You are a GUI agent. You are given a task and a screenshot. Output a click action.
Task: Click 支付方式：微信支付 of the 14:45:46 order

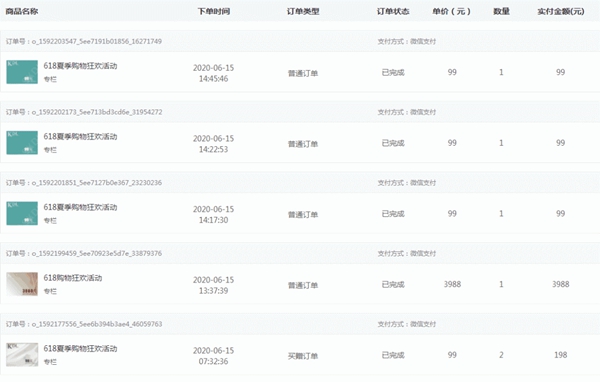point(407,41)
